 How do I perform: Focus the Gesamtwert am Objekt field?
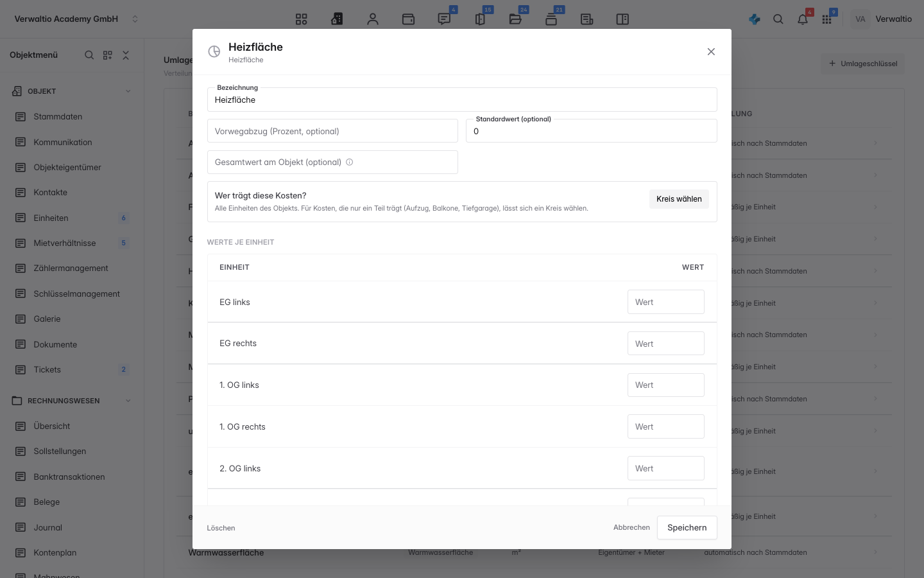[332, 162]
